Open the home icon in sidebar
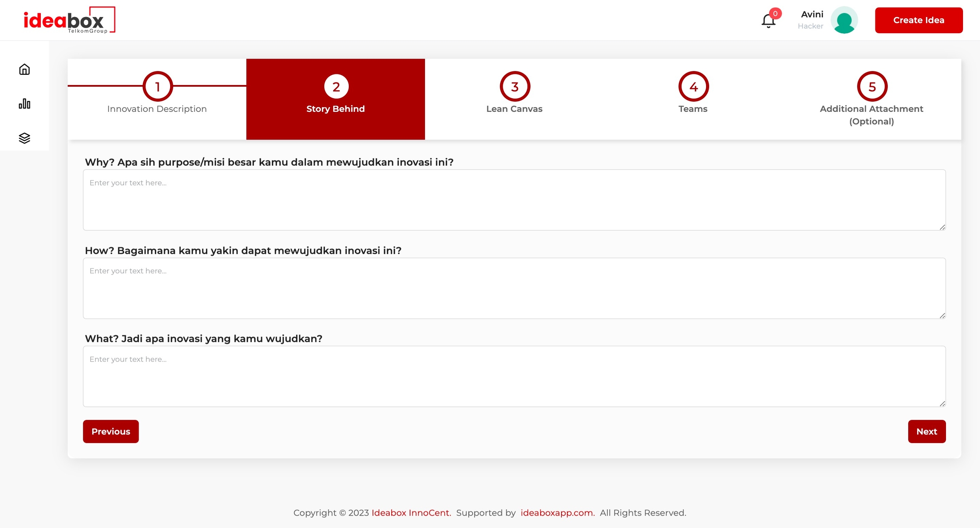The width and height of the screenshot is (980, 528). click(24, 69)
